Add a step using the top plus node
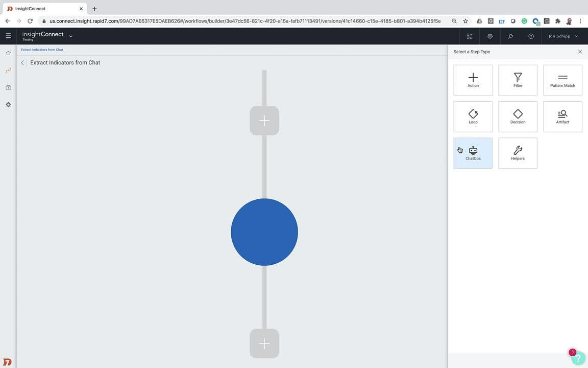The image size is (588, 368). pyautogui.click(x=264, y=120)
